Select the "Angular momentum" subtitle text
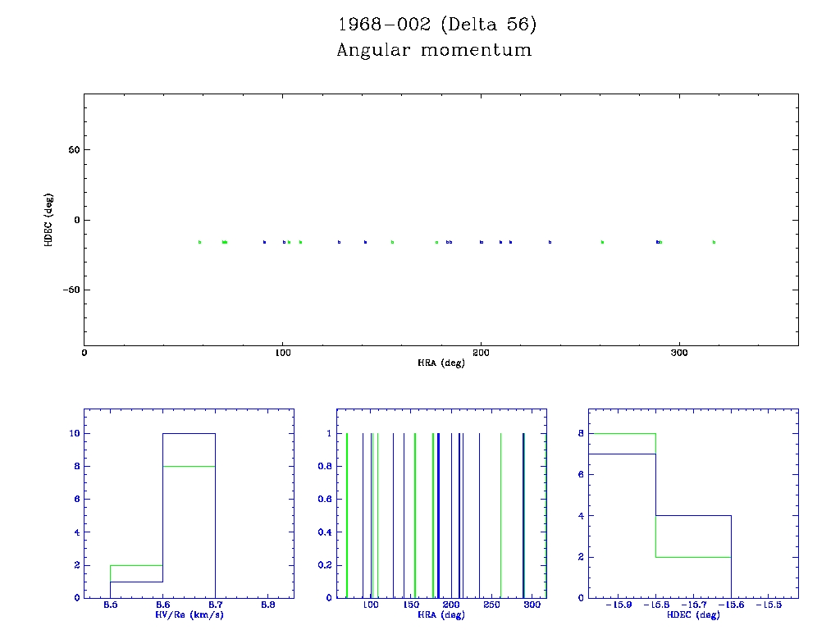The width and height of the screenshot is (840, 630). (434, 50)
